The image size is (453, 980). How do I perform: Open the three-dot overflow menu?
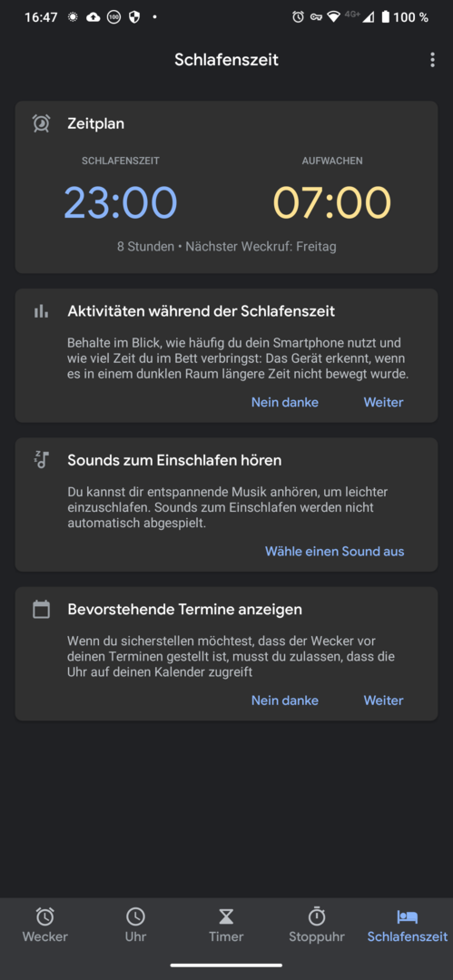click(432, 60)
